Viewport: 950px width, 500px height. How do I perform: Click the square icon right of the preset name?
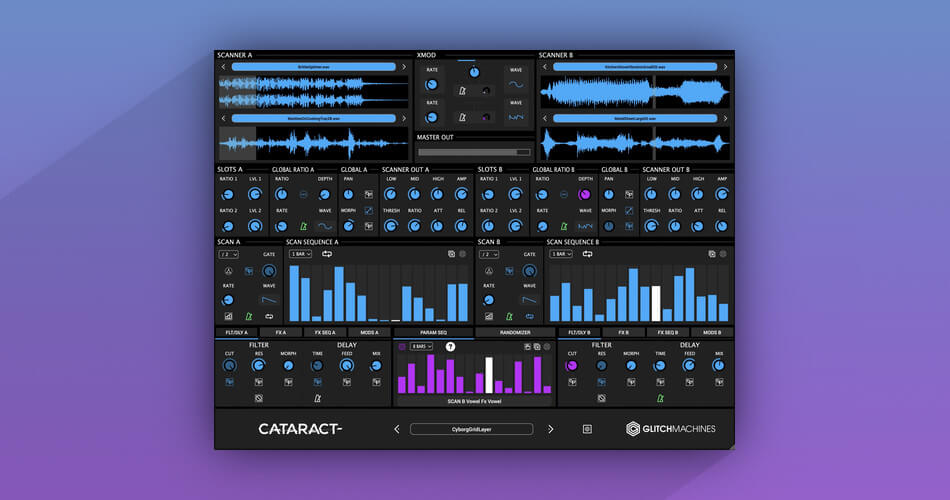[587, 429]
